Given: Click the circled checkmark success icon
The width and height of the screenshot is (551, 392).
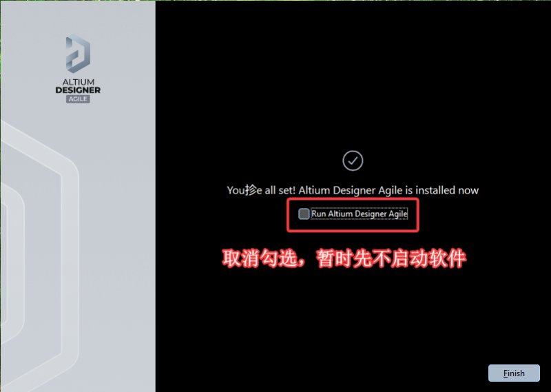Looking at the screenshot, I should pos(353,161).
